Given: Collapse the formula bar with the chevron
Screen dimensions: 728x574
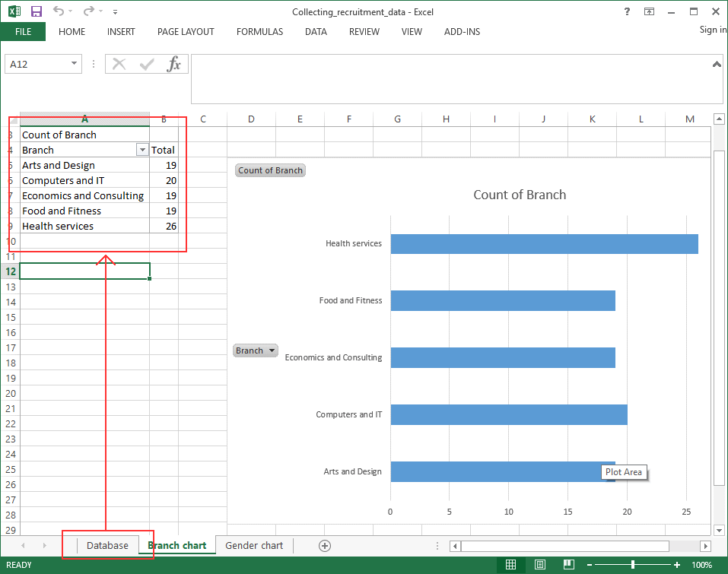Looking at the screenshot, I should (717, 64).
